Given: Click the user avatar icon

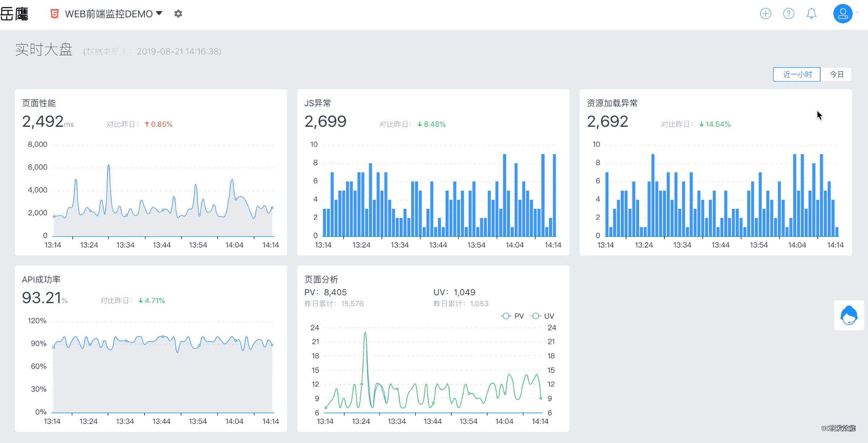Looking at the screenshot, I should pos(843,14).
